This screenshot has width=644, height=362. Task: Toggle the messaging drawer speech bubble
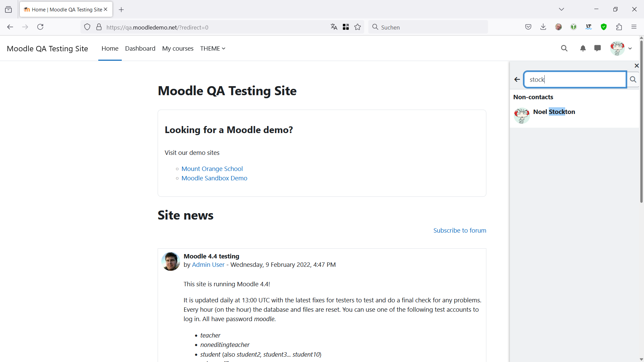point(597,48)
